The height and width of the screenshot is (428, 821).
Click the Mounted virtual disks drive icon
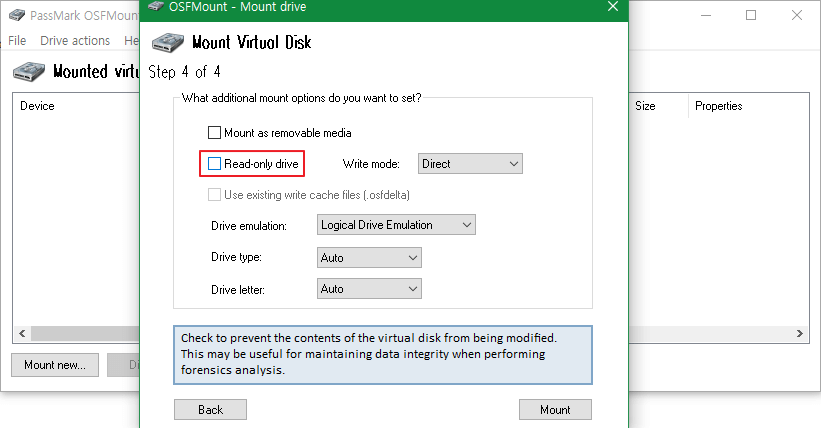29,72
